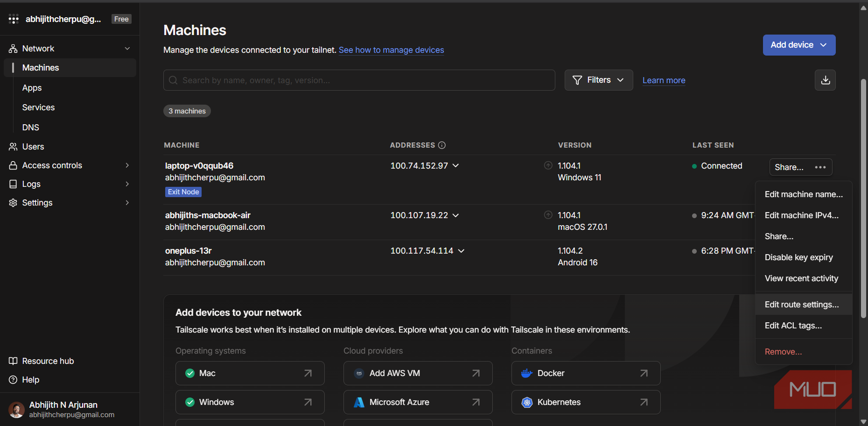Image resolution: width=868 pixels, height=426 pixels.
Task: Click the user profile avatar
Action: [17, 410]
